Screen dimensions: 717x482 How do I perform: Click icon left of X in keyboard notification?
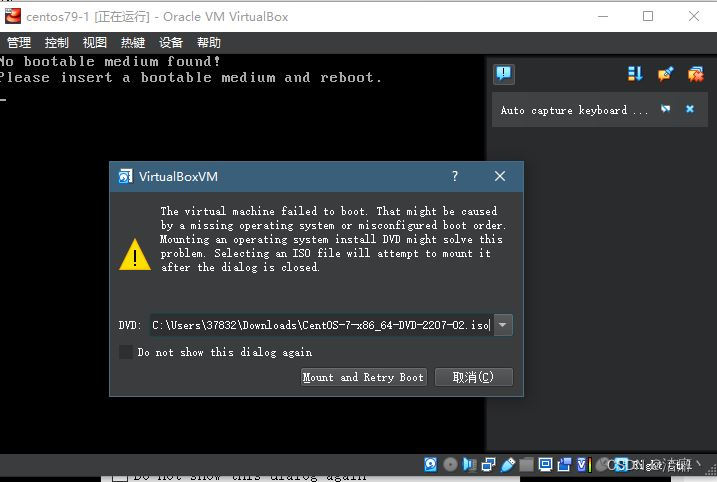pos(665,109)
